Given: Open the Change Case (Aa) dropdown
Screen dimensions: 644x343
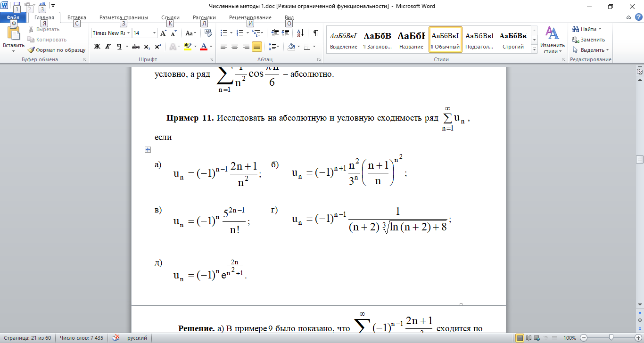Looking at the screenshot, I should (190, 33).
